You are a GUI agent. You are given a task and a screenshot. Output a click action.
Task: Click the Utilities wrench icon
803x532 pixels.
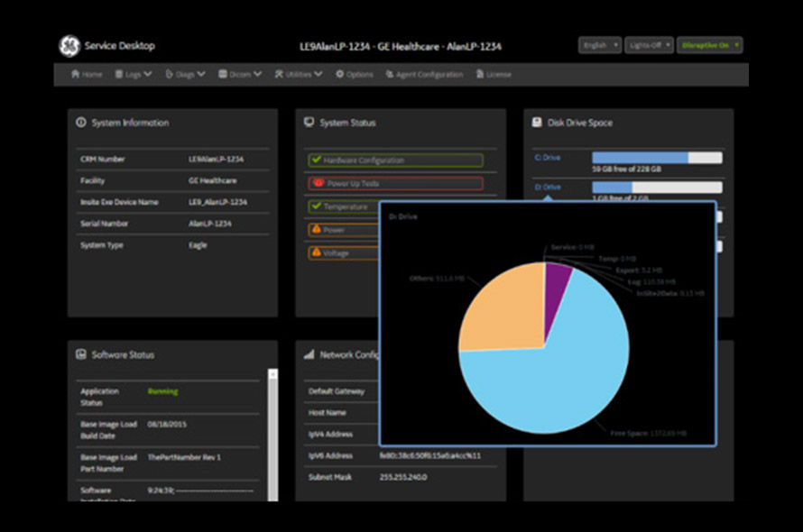[x=279, y=74]
